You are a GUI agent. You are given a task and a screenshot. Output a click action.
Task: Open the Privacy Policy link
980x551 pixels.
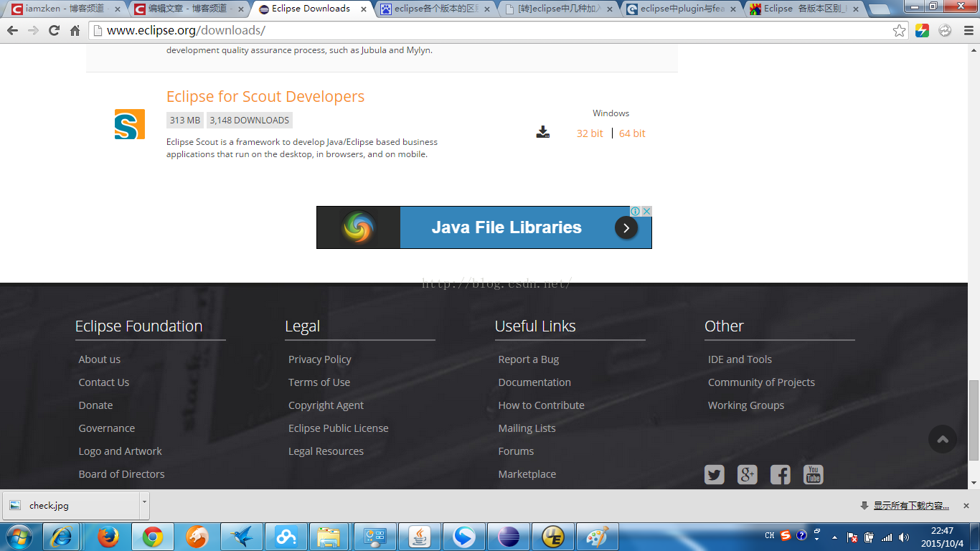click(320, 359)
